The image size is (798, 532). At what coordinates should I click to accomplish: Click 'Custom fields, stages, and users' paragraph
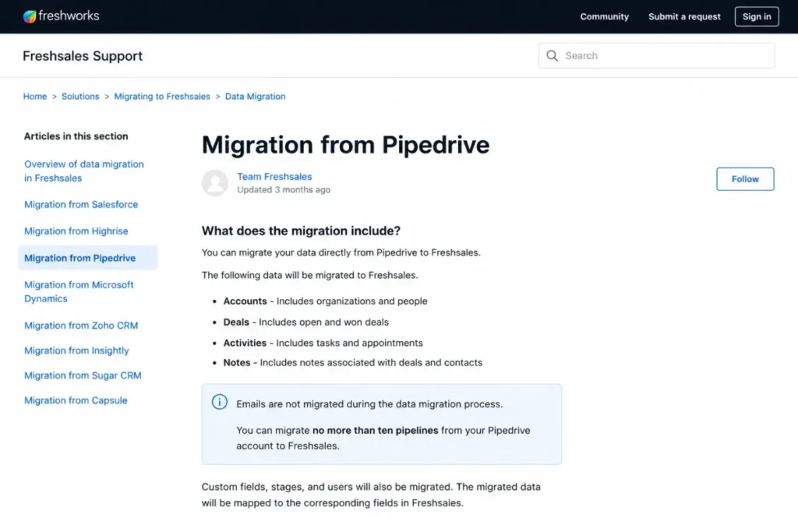tap(371, 495)
